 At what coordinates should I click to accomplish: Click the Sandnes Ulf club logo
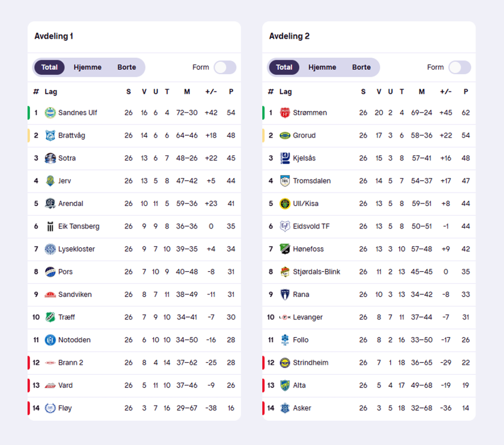(50, 113)
